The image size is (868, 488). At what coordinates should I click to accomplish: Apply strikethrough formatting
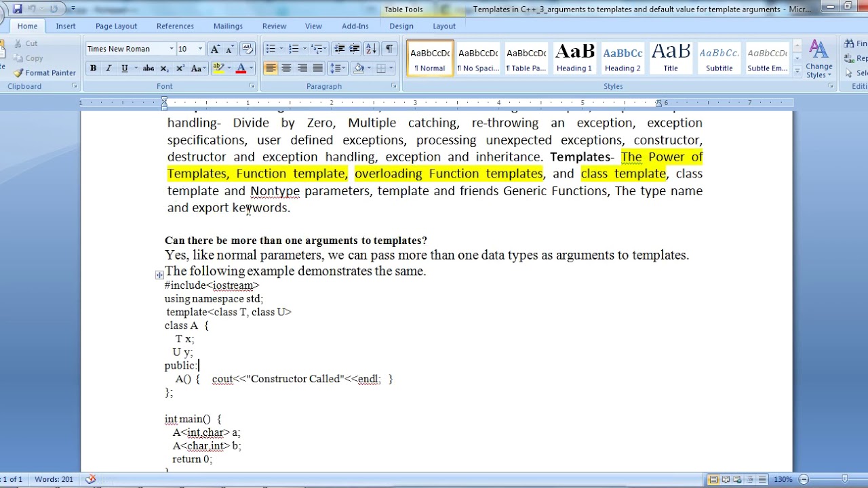(x=150, y=68)
